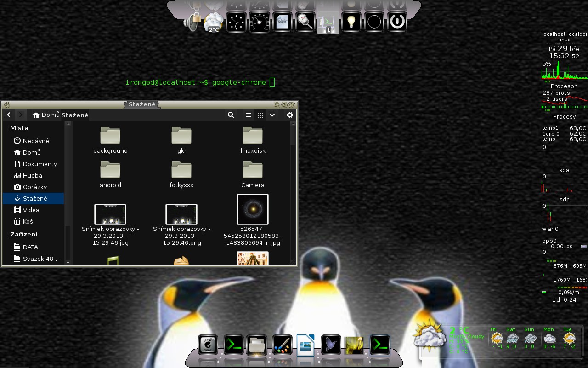Switch file manager to list view
588x368 pixels.
pyautogui.click(x=249, y=115)
